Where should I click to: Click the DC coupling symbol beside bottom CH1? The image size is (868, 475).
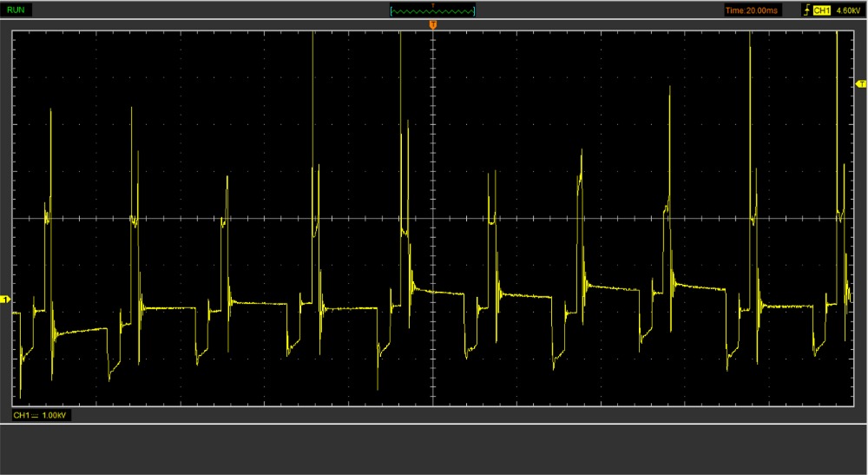pyautogui.click(x=36, y=416)
